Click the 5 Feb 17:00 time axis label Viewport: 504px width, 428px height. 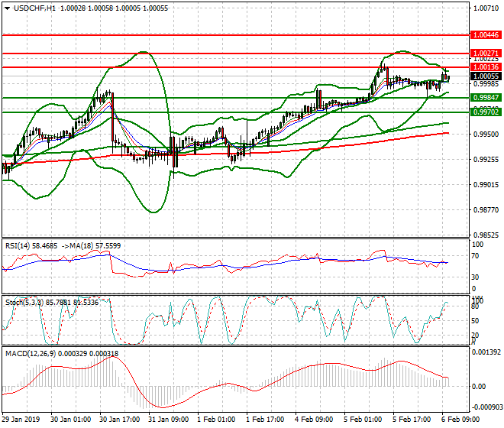point(412,420)
